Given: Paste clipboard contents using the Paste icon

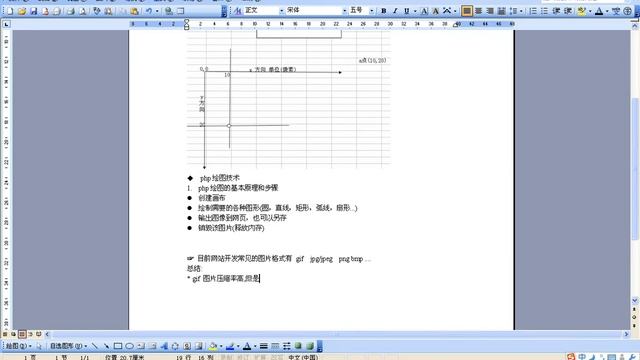Looking at the screenshot, I should point(134,11).
